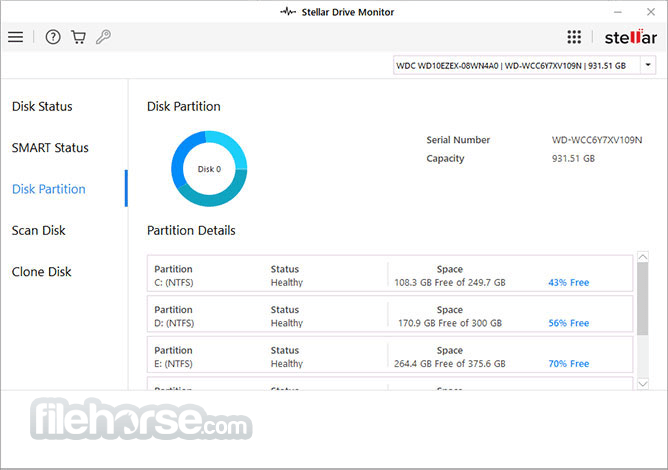The height and width of the screenshot is (470, 668).
Task: Click the partition list scroll-down arrow
Action: (643, 384)
